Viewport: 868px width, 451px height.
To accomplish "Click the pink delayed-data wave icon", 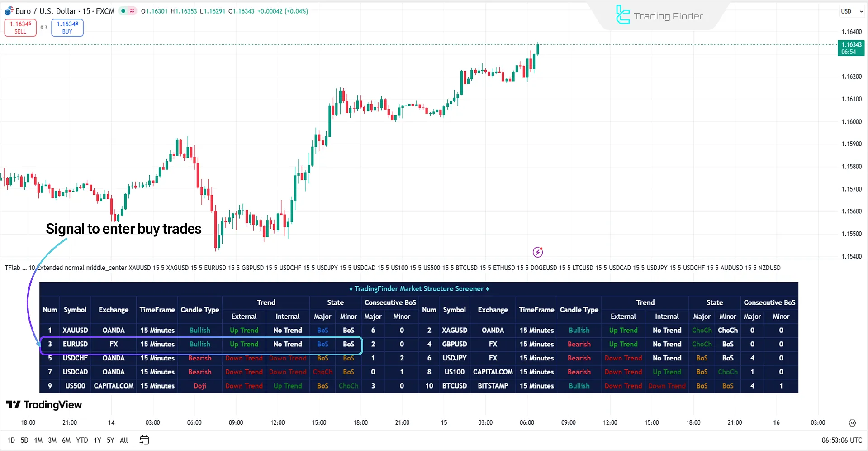I will (x=131, y=10).
